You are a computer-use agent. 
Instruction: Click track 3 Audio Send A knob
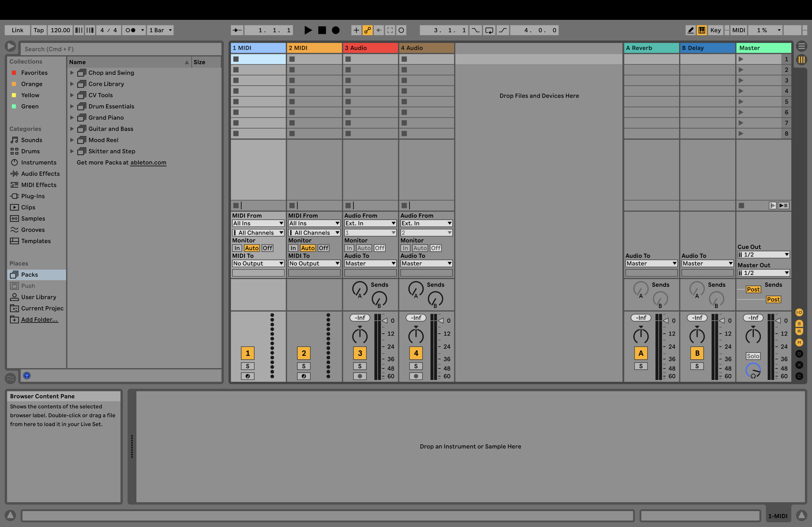tap(360, 289)
